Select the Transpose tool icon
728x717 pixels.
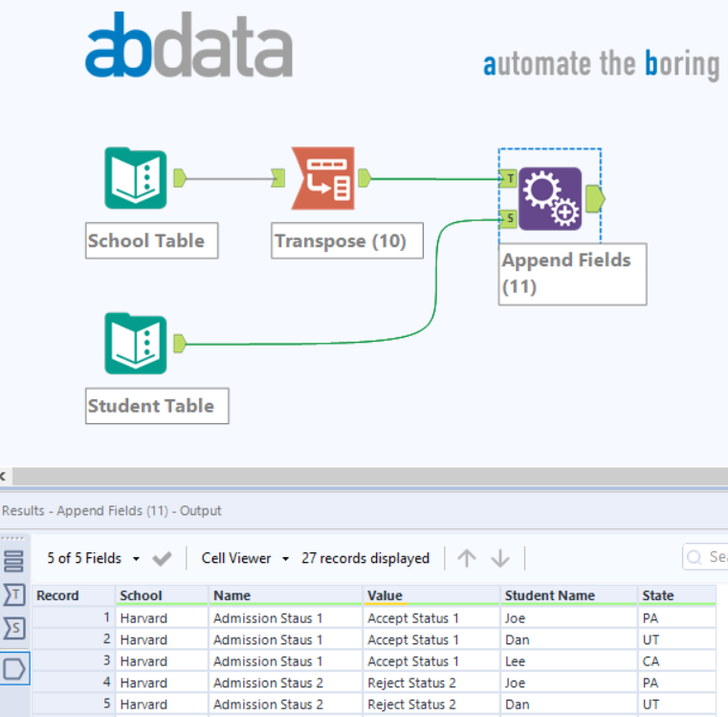click(x=323, y=178)
